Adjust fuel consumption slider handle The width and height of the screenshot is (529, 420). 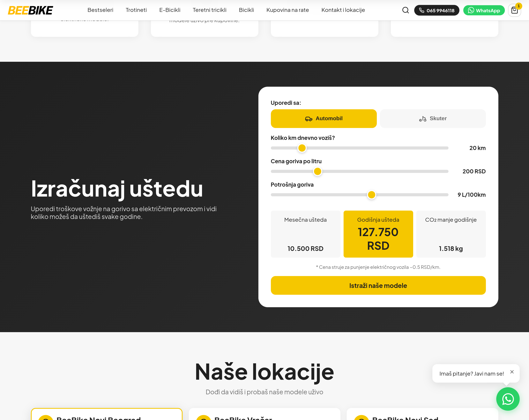tap(371, 195)
